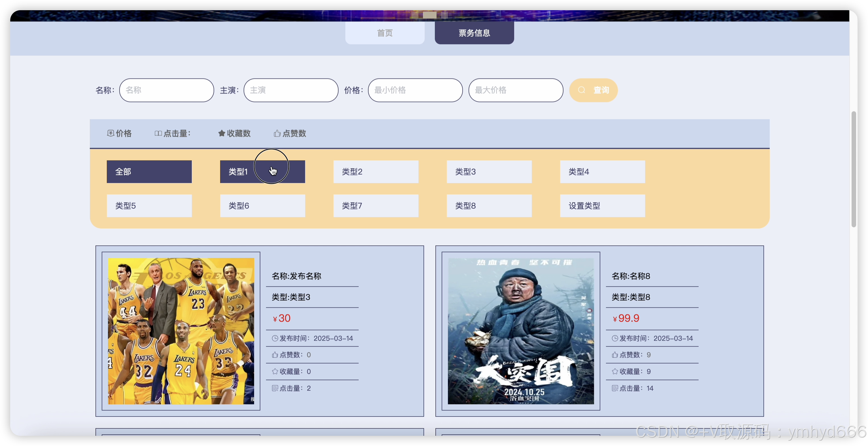Choose the 设置类型 filter option
The height and width of the screenshot is (446, 868).
click(x=602, y=206)
